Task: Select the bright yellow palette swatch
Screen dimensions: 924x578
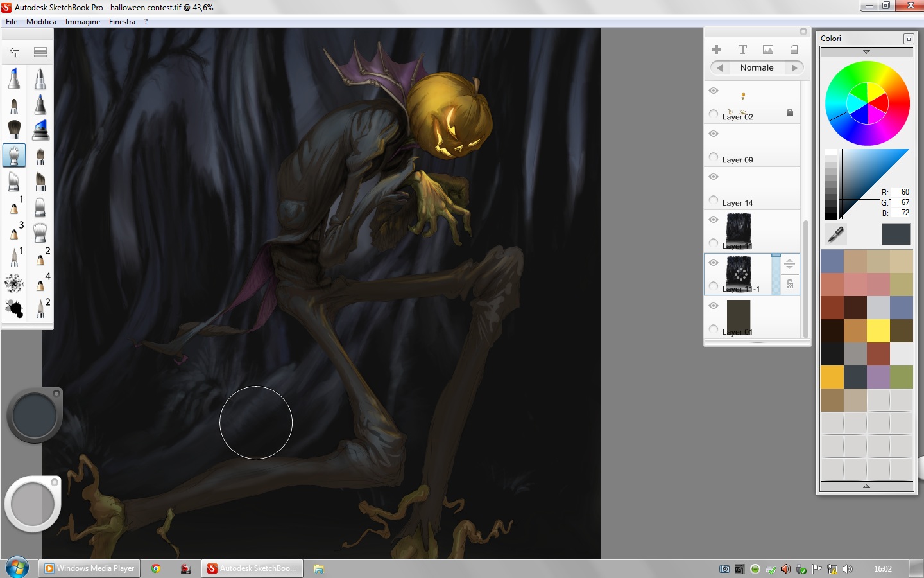Action: 878,330
